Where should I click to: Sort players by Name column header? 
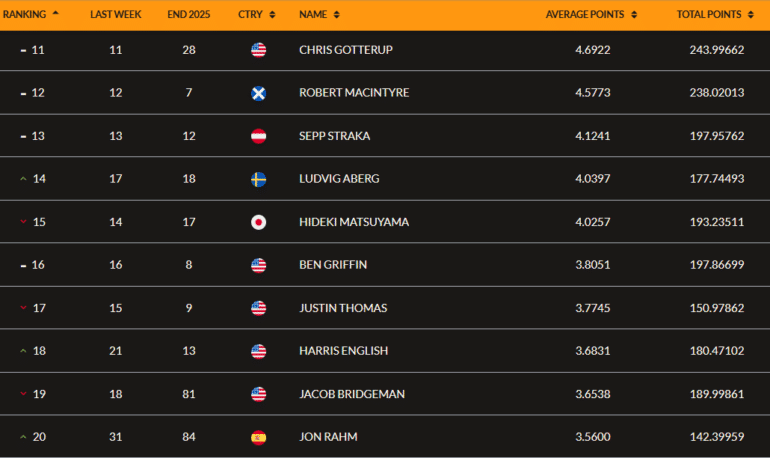[319, 15]
